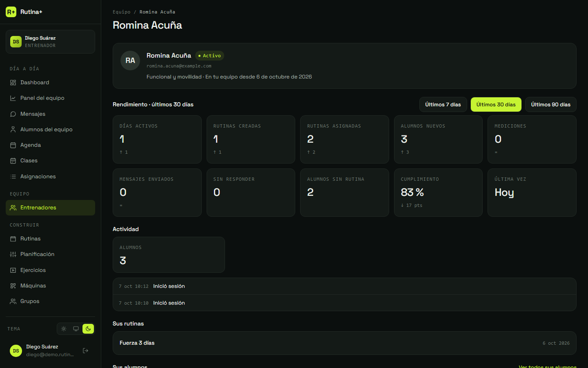The height and width of the screenshot is (368, 588).
Task: Click the romina.acuna@example.com email text
Action: tap(179, 66)
